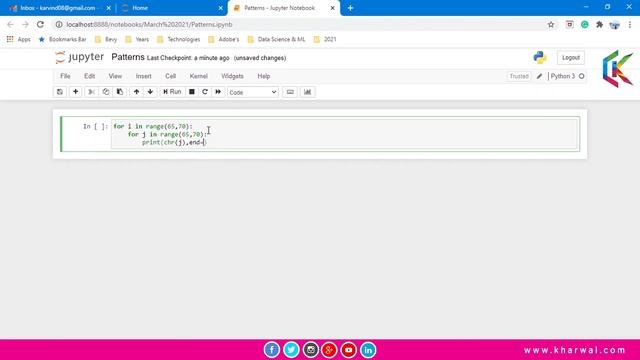Viewport: 640px width, 360px height.
Task: Click the Instagram icon in footer
Action: point(310,350)
